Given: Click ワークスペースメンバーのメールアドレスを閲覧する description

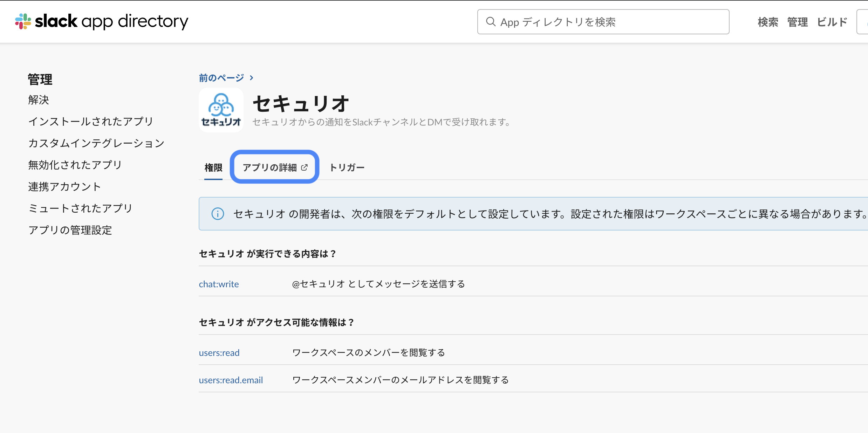Looking at the screenshot, I should click(x=401, y=380).
